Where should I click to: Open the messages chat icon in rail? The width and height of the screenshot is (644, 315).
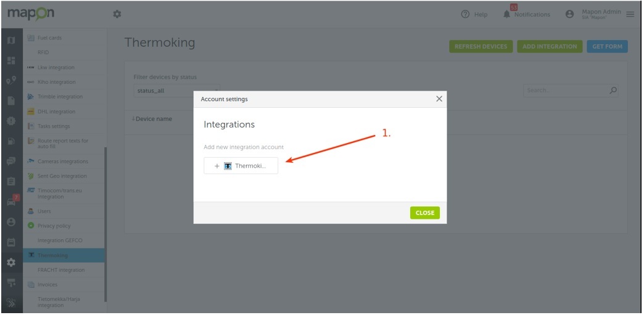click(11, 162)
